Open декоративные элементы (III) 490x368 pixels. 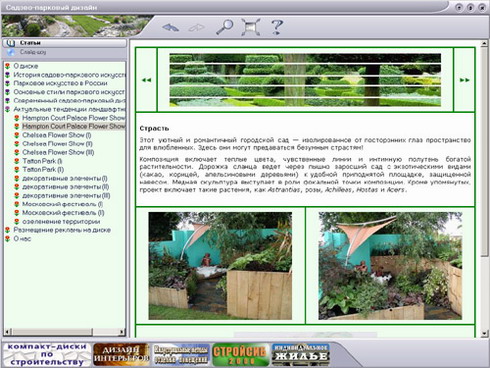[x=66, y=196]
